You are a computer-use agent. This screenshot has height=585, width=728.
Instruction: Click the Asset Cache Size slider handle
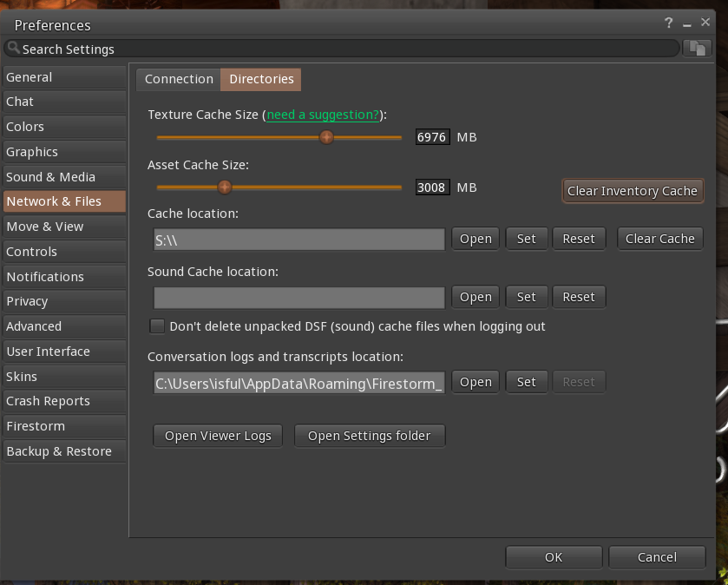pos(225,187)
